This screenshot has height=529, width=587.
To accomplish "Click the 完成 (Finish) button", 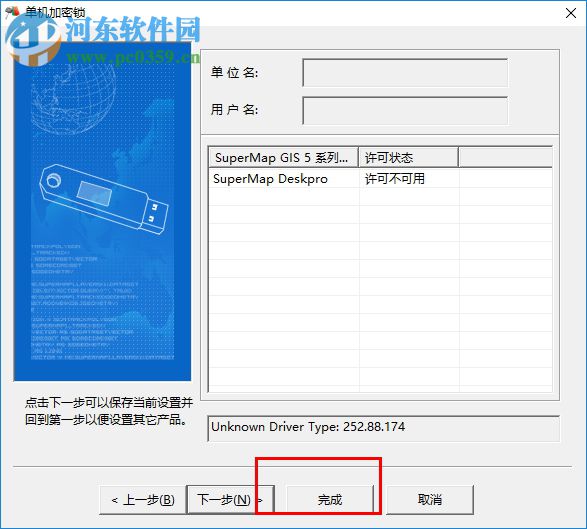I will tap(330, 499).
